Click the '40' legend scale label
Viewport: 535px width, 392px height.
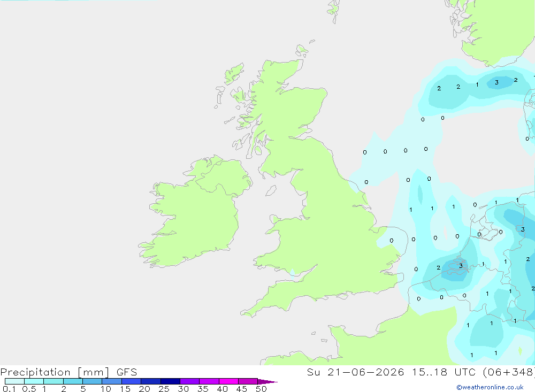pos(222,389)
